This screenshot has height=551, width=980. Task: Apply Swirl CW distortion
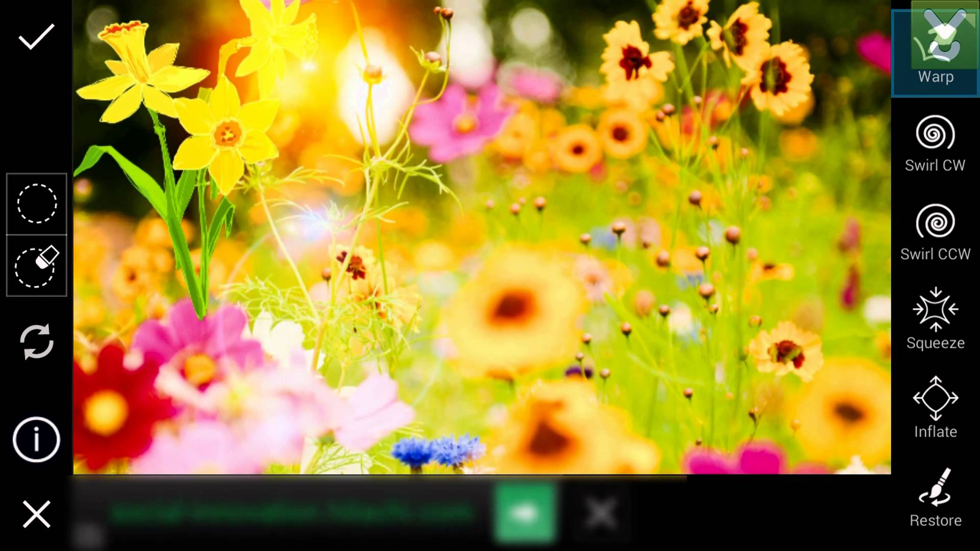(935, 143)
